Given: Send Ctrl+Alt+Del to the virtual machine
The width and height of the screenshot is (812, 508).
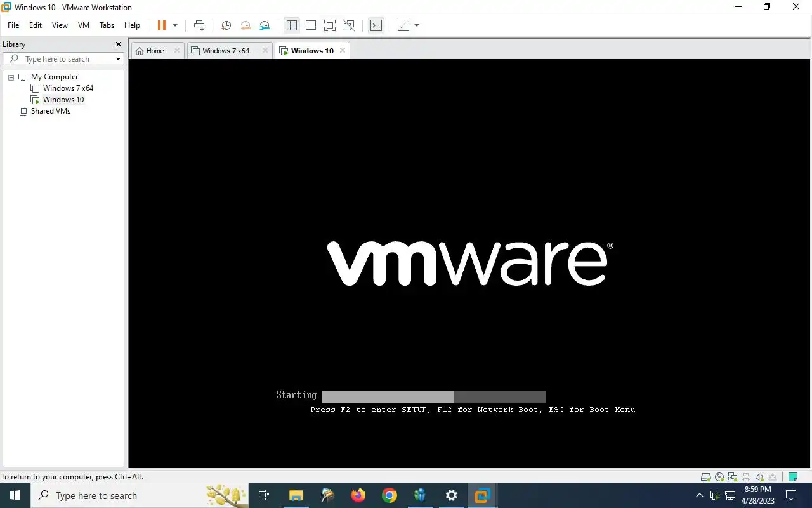Looking at the screenshot, I should 199,25.
